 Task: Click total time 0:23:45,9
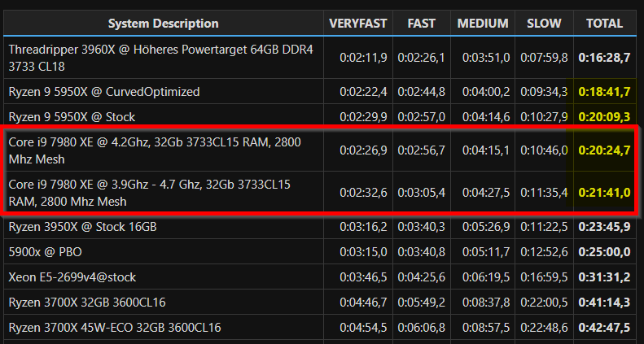coord(604,227)
